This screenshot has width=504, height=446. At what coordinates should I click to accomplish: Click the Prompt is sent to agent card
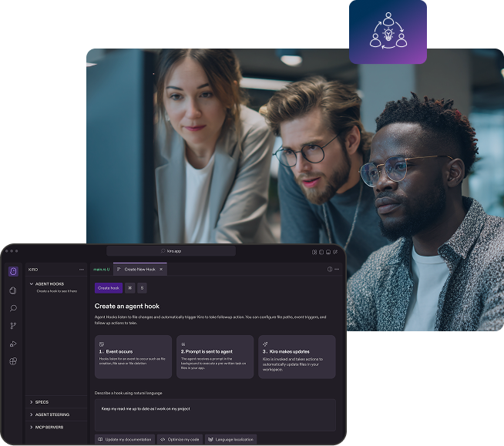tap(215, 357)
